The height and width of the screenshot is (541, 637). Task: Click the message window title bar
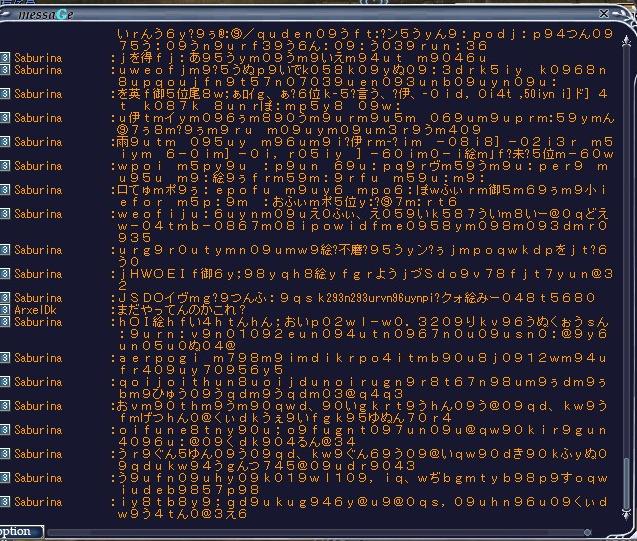300,13
